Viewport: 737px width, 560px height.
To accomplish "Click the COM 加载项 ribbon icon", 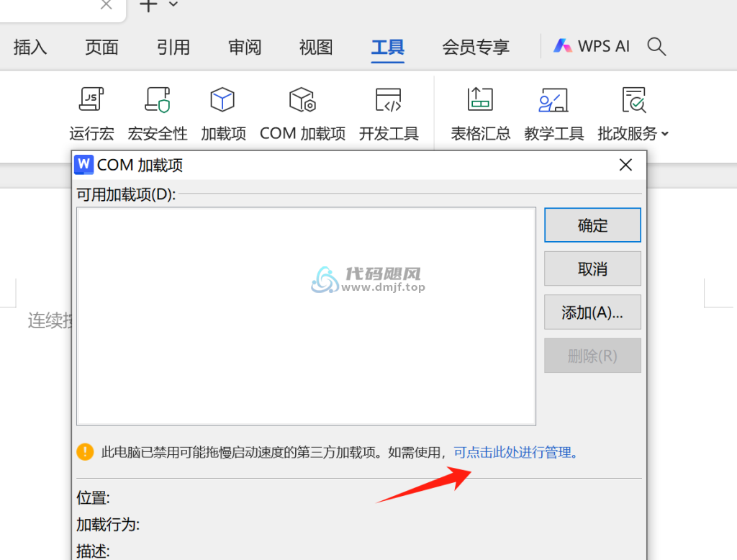I will 302,99.
